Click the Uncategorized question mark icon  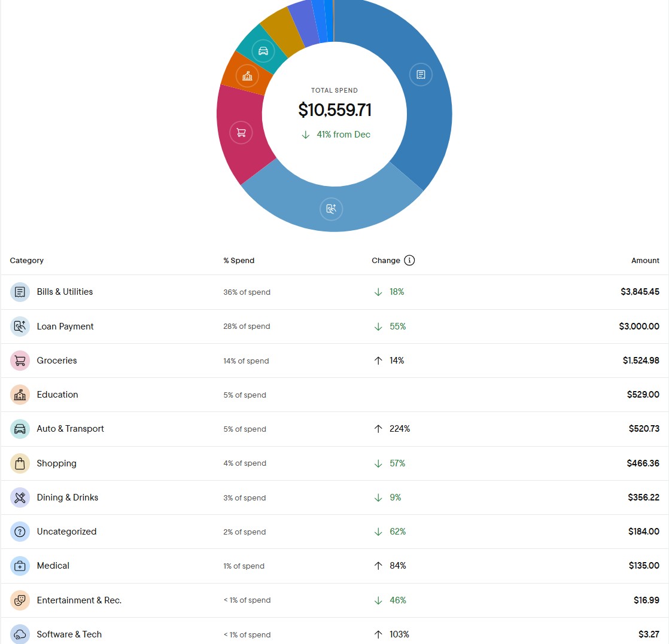20,532
